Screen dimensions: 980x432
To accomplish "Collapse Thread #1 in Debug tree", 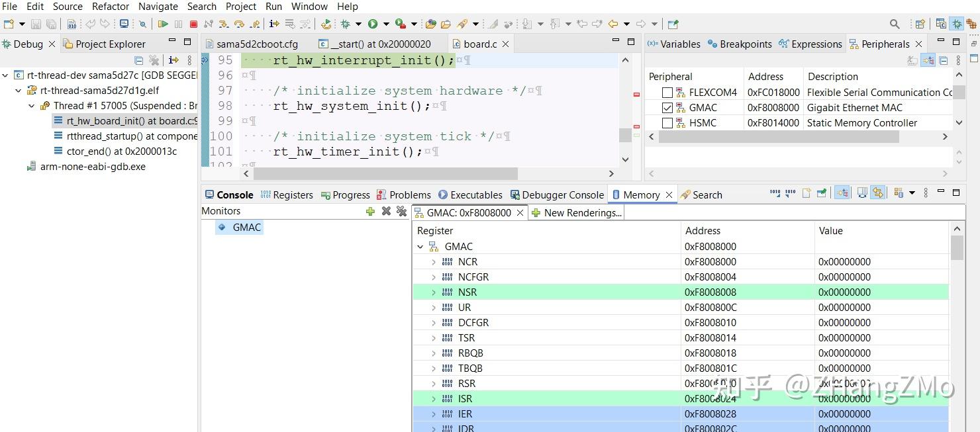I will pyautogui.click(x=32, y=106).
